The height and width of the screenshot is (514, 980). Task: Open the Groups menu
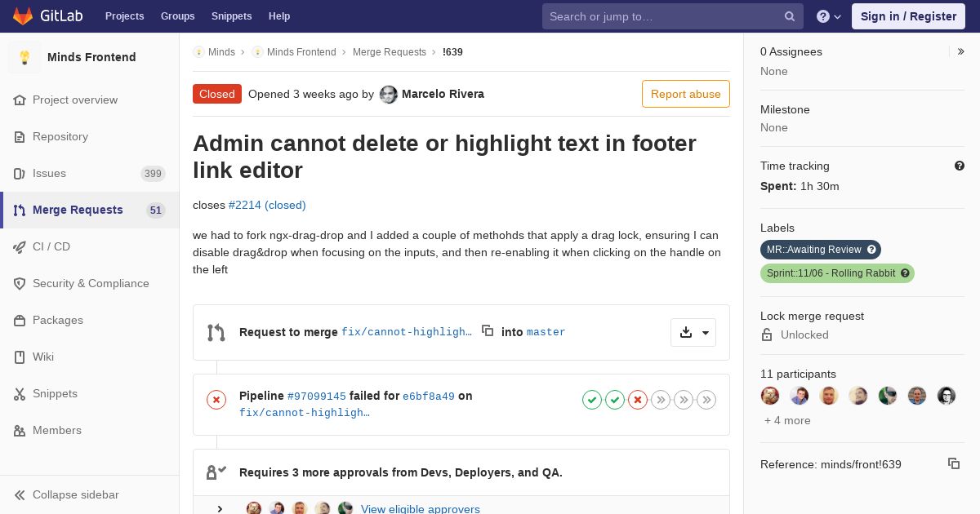point(178,16)
